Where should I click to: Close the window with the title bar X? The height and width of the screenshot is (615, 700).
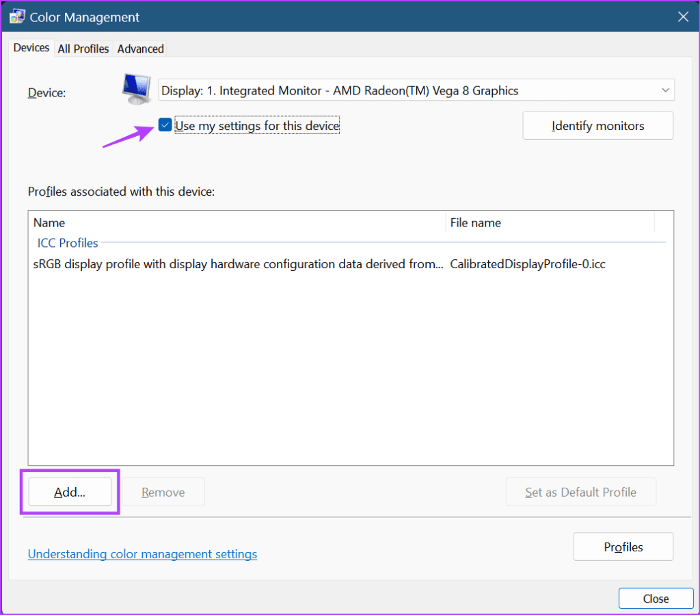[x=682, y=17]
